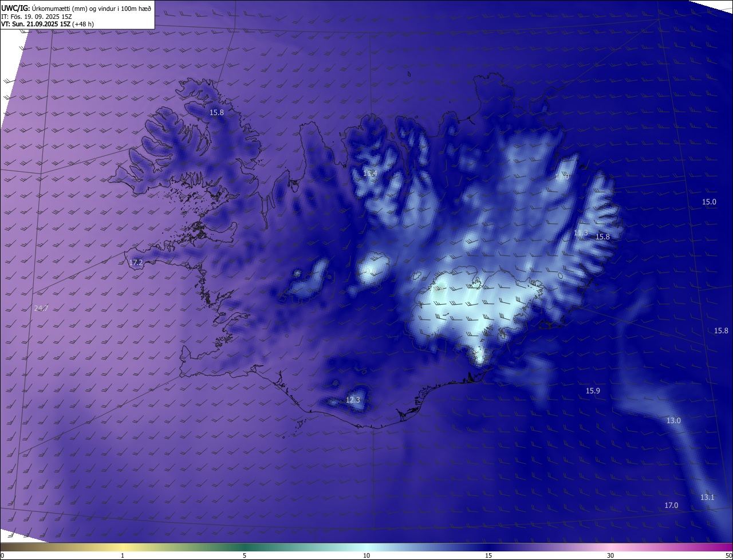Select title 'Úrkomumætti (mm) og vindur í 100m hæð'

coord(90,7)
